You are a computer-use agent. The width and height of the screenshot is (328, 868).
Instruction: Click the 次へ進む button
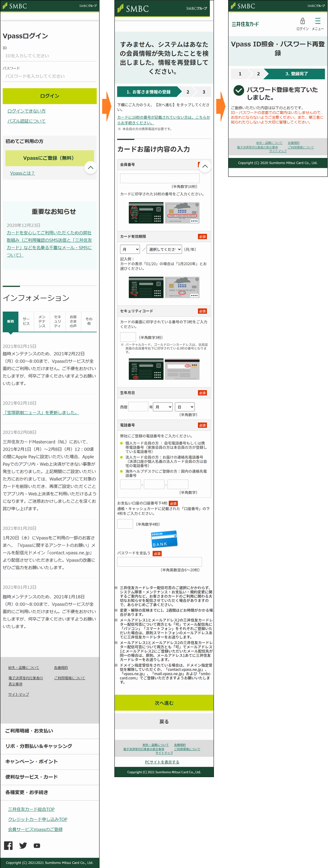point(164,703)
